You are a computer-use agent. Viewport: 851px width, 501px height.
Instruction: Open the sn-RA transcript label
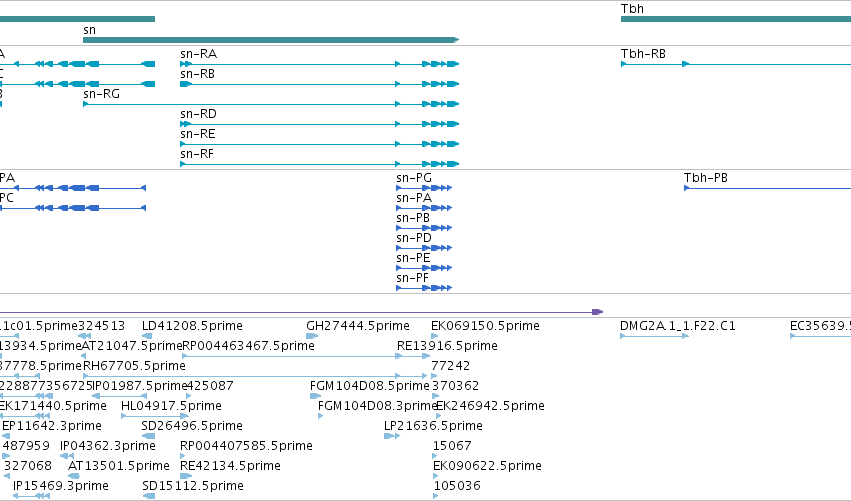(199, 54)
